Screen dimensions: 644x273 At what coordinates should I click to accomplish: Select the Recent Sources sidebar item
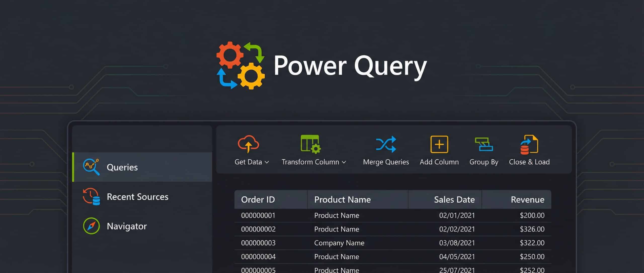[138, 197]
